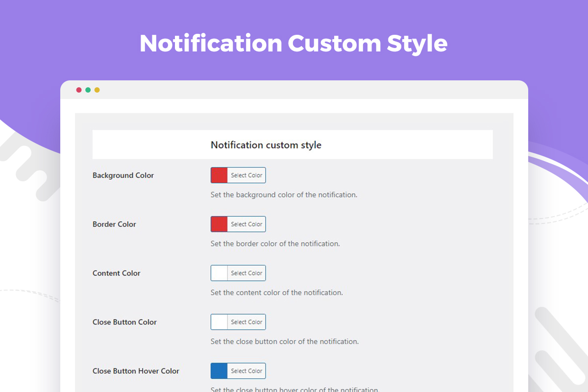Screen dimensions: 588x392
Task: Open Select Color for Close Button Color
Action: pyautogui.click(x=246, y=322)
